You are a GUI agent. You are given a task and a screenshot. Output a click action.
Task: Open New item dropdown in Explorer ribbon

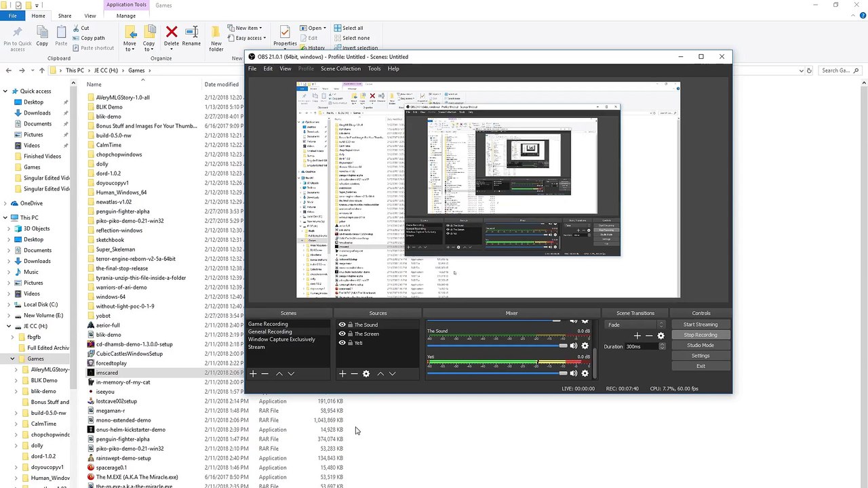[245, 28]
